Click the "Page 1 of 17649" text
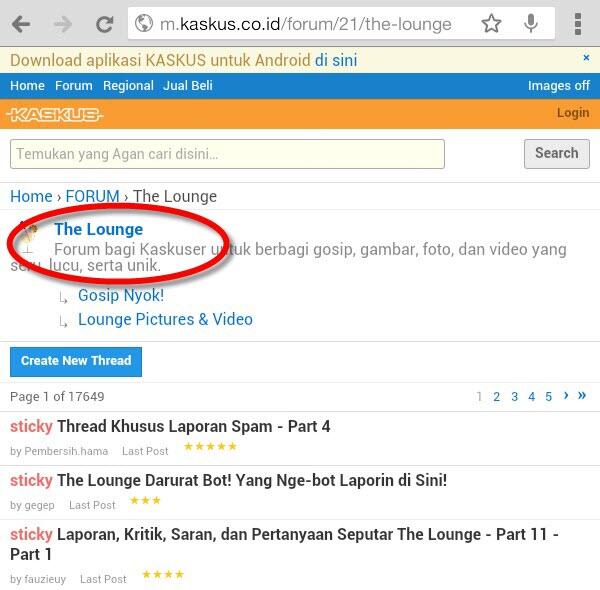 (57, 396)
